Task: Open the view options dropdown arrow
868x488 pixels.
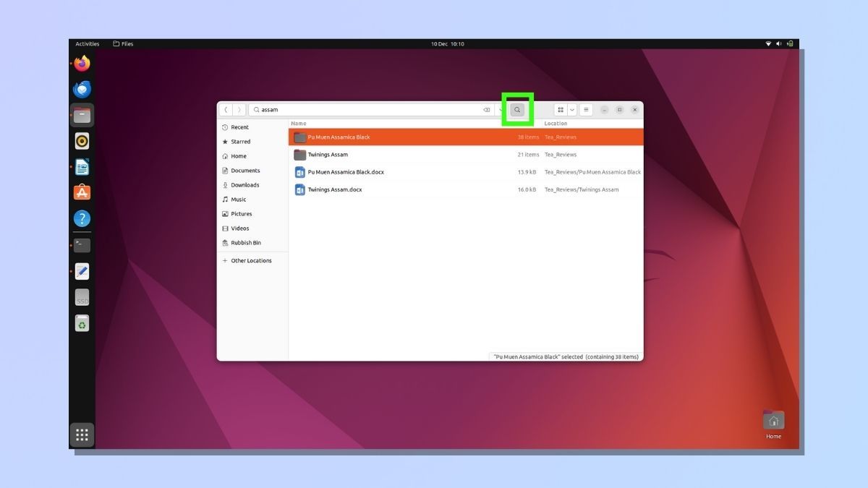Action: [571, 110]
